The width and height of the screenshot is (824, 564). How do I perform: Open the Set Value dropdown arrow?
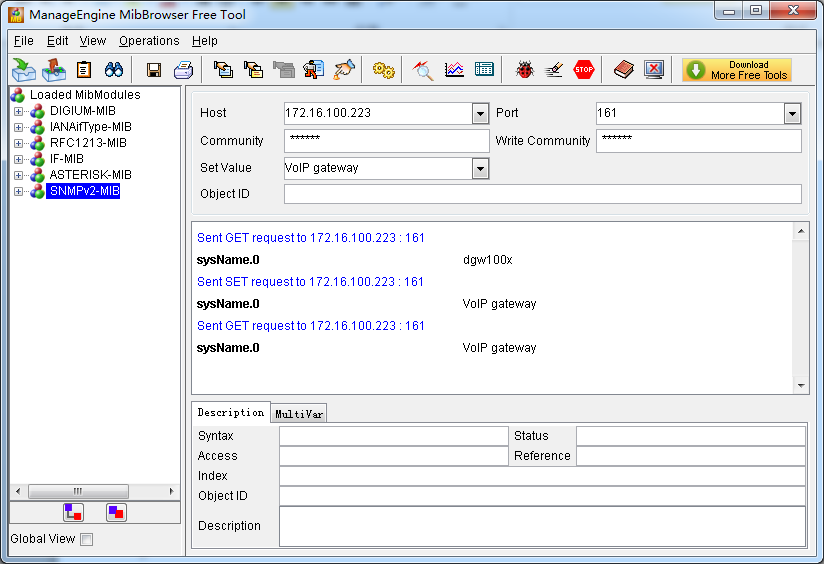480,169
